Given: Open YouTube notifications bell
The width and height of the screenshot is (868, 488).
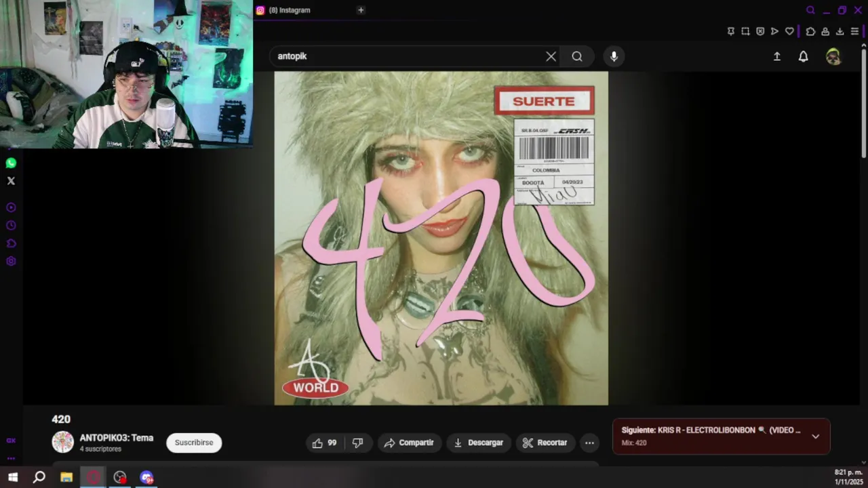Looking at the screenshot, I should (x=803, y=57).
